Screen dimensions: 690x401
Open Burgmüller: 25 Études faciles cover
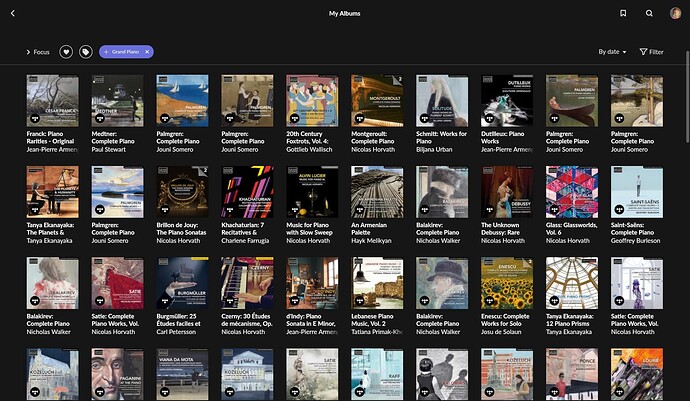182,283
